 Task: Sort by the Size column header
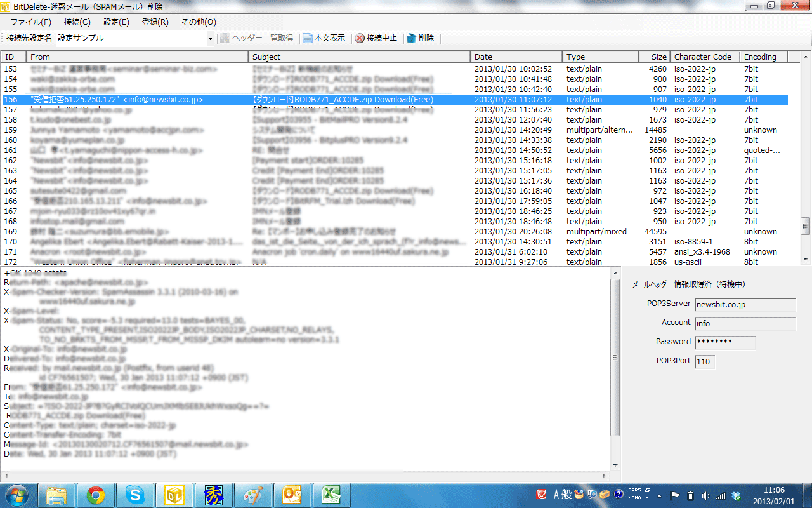[653, 57]
